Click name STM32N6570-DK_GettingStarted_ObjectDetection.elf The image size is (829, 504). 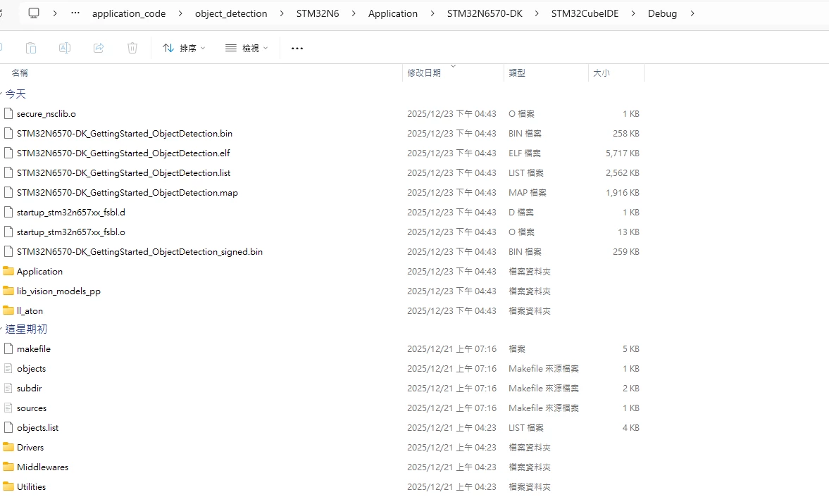[x=123, y=153]
